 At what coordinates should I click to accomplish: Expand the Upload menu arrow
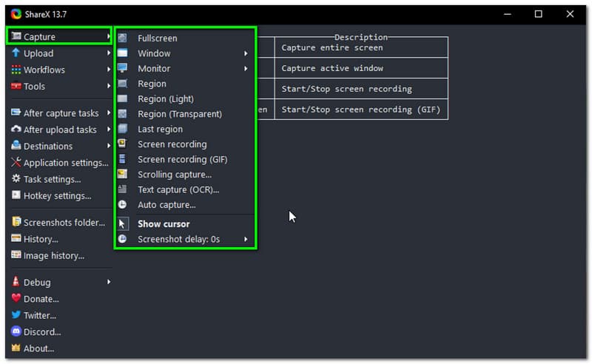(108, 53)
